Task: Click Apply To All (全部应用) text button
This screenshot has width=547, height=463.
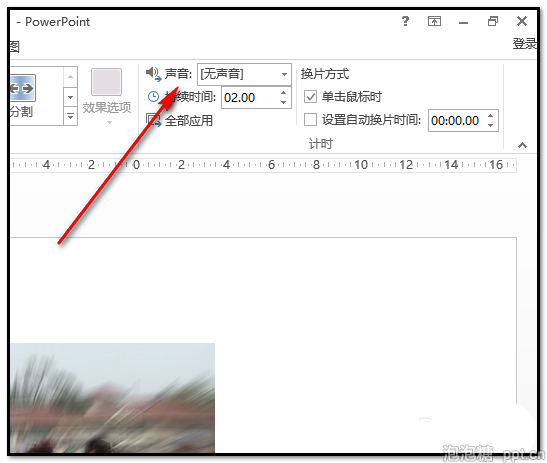Action: [188, 121]
